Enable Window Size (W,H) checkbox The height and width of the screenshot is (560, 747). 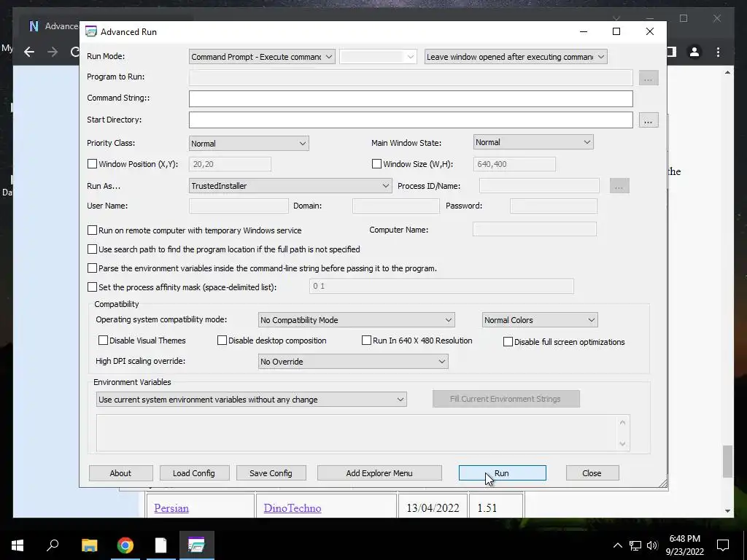tap(377, 164)
